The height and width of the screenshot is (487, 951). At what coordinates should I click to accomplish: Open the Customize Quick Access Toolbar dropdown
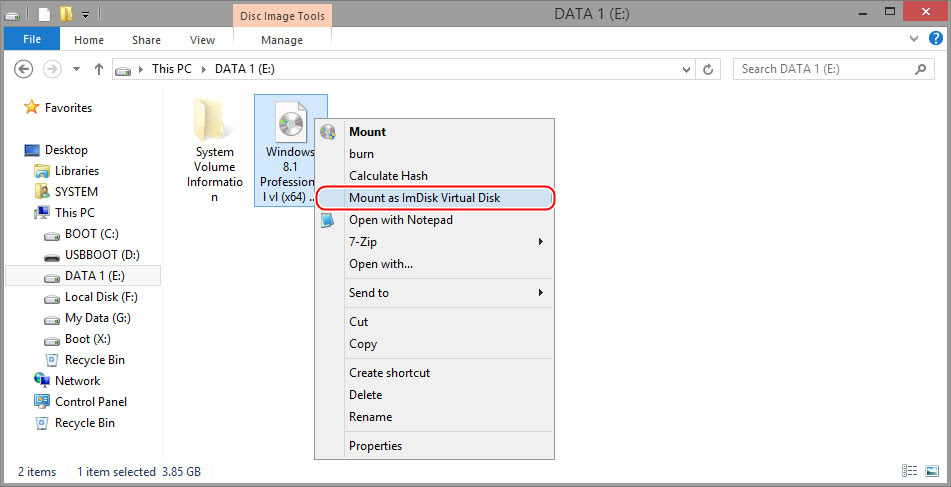click(86, 13)
